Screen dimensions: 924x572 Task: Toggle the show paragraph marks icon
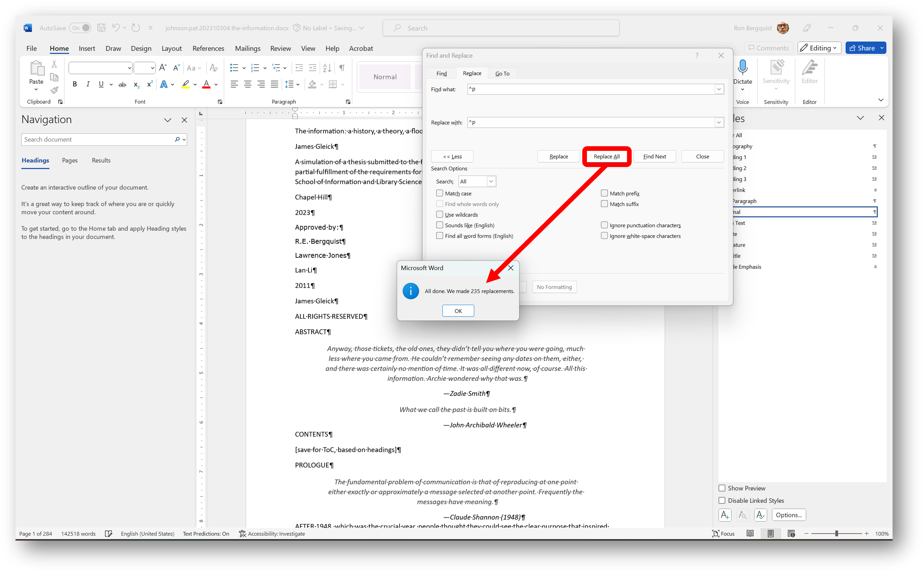pyautogui.click(x=342, y=67)
